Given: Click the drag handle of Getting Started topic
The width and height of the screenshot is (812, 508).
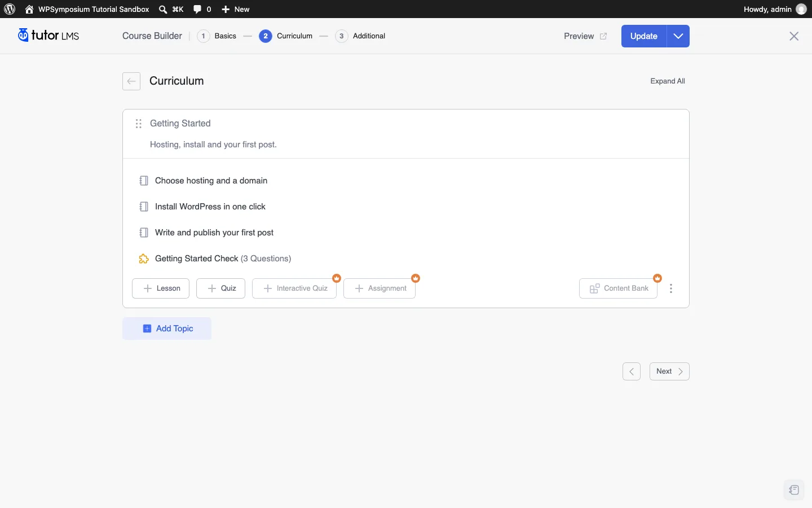Looking at the screenshot, I should click(x=139, y=124).
